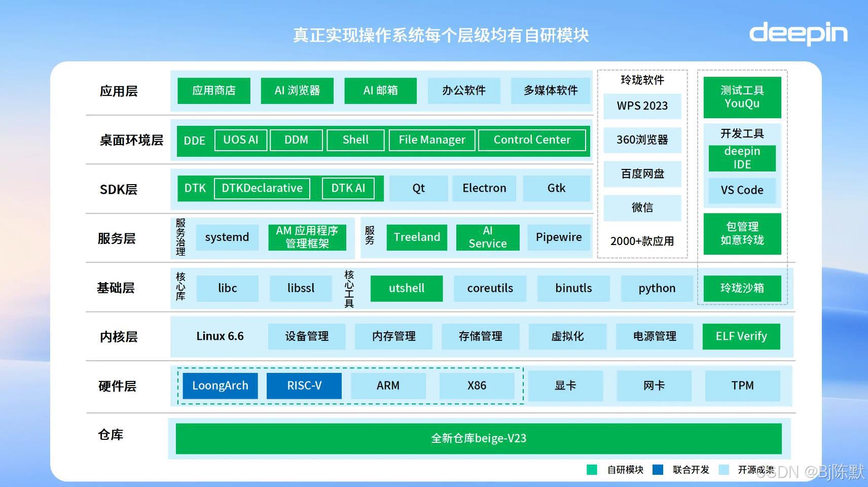Image resolution: width=868 pixels, height=487 pixels.
Task: Click the LoongArch block
Action: (x=220, y=386)
